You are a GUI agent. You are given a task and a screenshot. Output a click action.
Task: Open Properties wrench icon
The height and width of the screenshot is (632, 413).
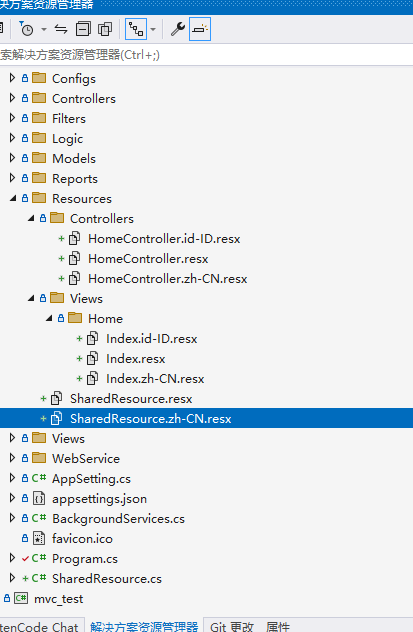177,29
